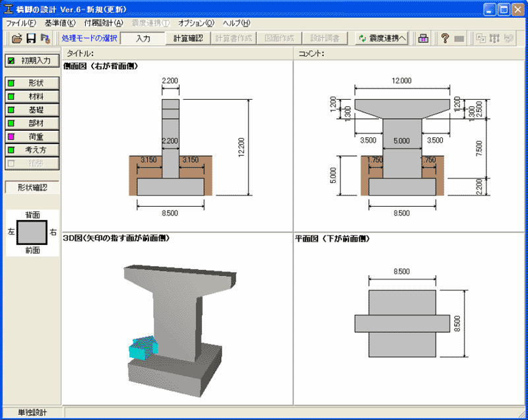Click the 背面 label on orientation diagram

(32, 215)
